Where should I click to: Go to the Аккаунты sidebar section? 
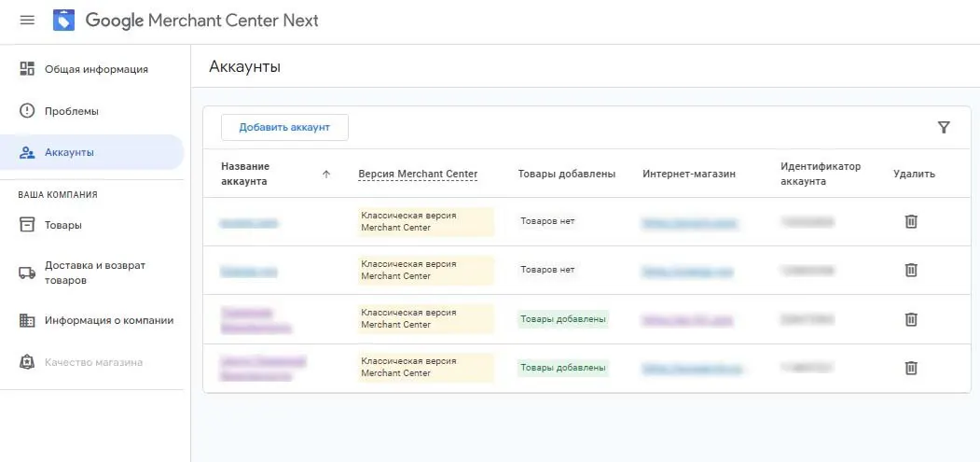click(92, 152)
